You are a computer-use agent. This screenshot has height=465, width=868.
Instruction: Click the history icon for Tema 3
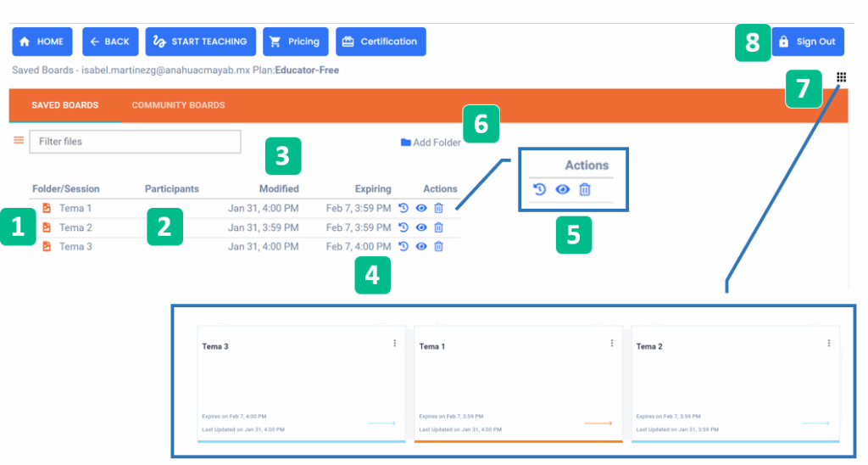[403, 246]
